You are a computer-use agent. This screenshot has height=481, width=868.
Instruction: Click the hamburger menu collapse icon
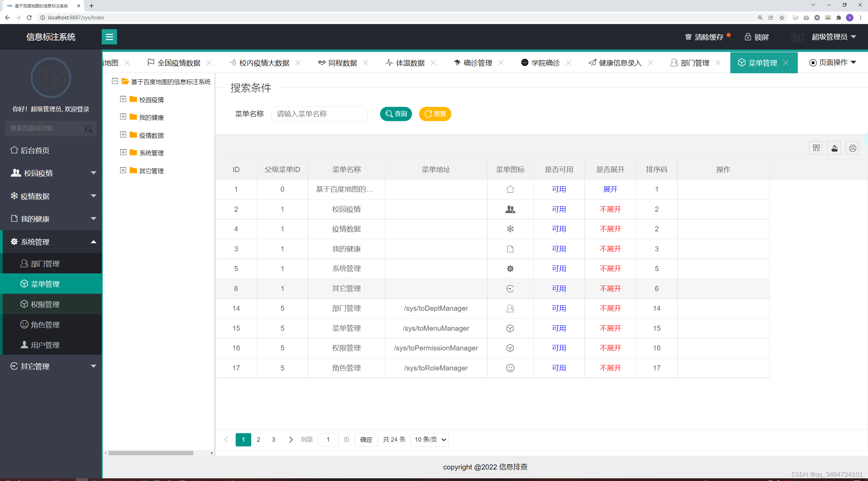(x=109, y=37)
